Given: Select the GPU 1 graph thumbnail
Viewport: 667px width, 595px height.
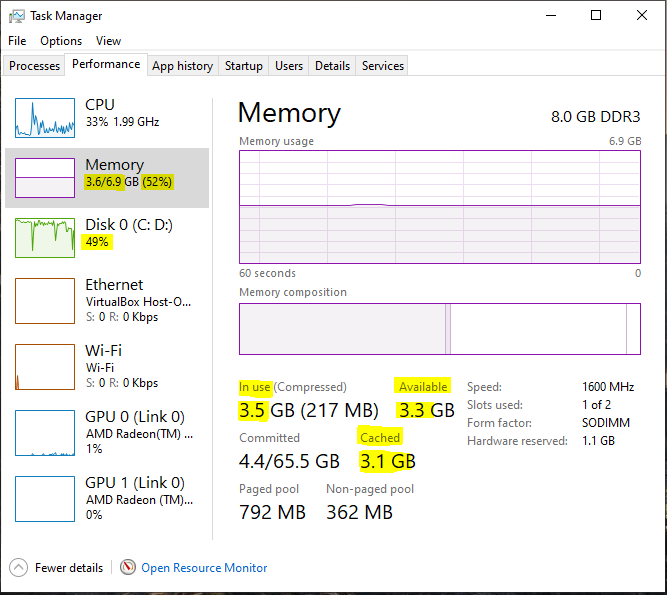Looking at the screenshot, I should coord(45,498).
